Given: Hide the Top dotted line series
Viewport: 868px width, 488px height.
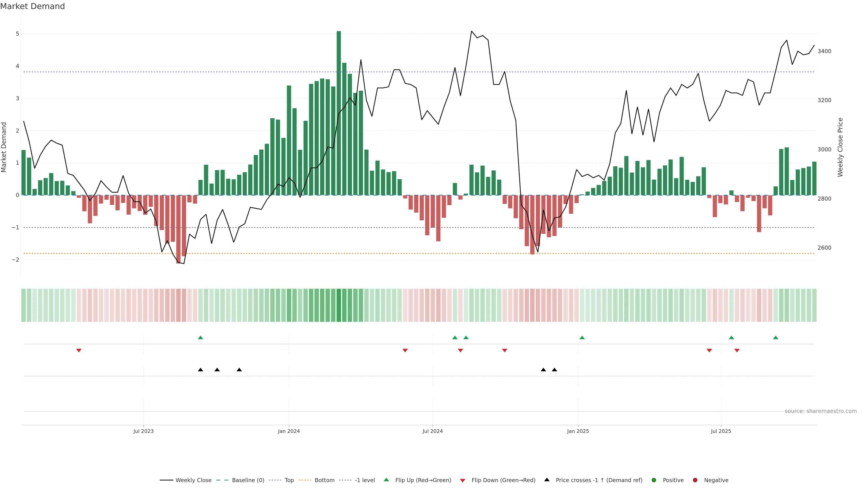Looking at the screenshot, I should tap(289, 480).
